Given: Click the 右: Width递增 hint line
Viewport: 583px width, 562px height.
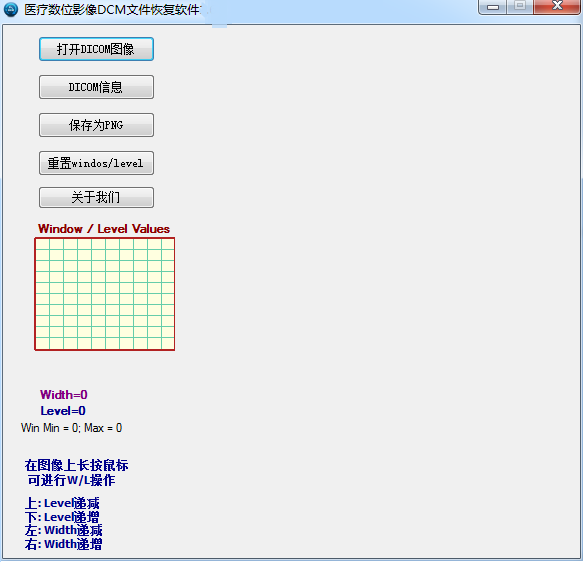Looking at the screenshot, I should click(64, 544).
